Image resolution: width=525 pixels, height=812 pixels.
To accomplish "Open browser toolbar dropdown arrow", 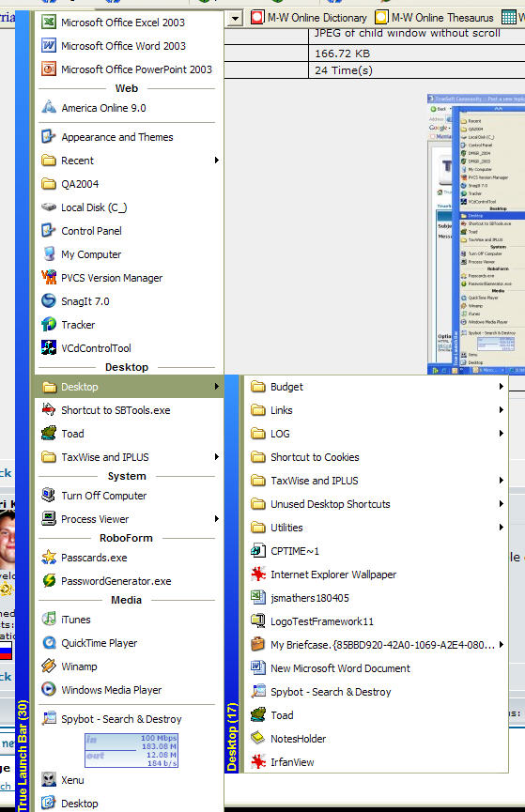I will [x=235, y=19].
